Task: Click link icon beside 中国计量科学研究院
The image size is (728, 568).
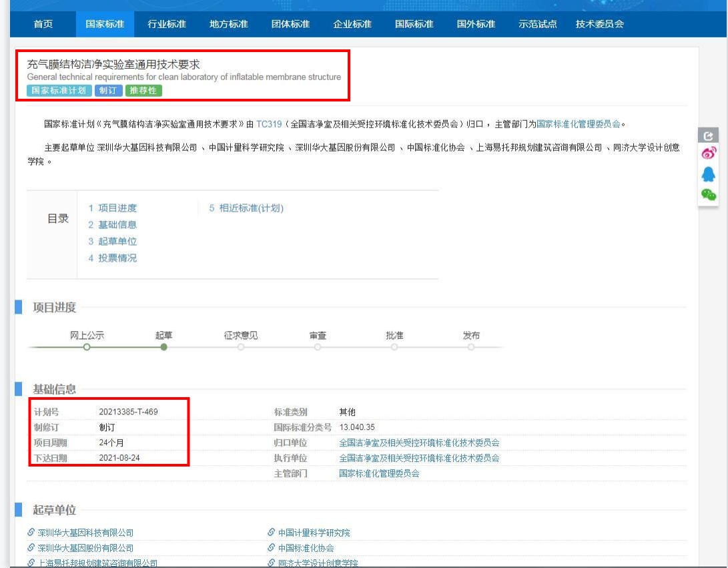Action: pyautogui.click(x=271, y=533)
